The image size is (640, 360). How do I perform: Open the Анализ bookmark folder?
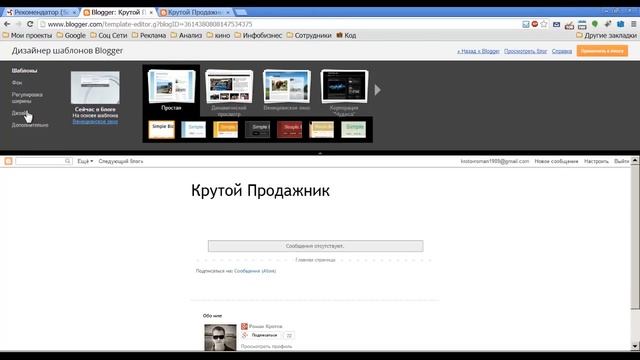coord(186,36)
